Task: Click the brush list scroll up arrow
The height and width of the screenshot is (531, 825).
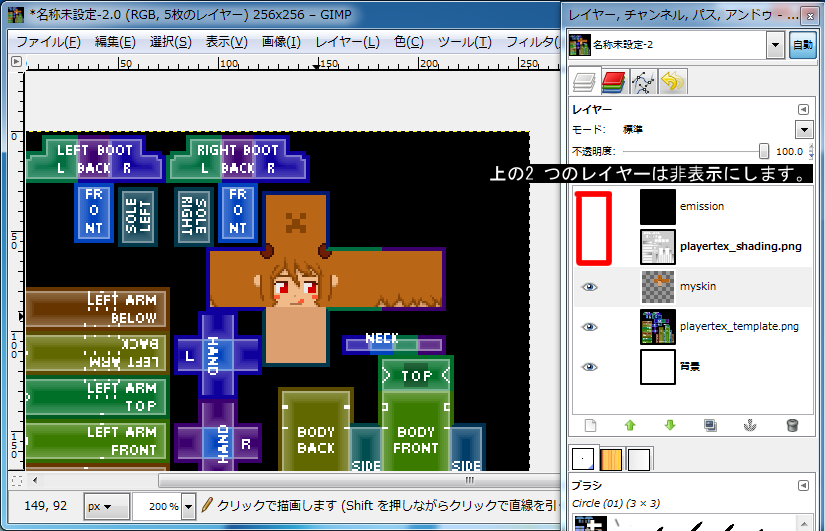Action: point(803,523)
